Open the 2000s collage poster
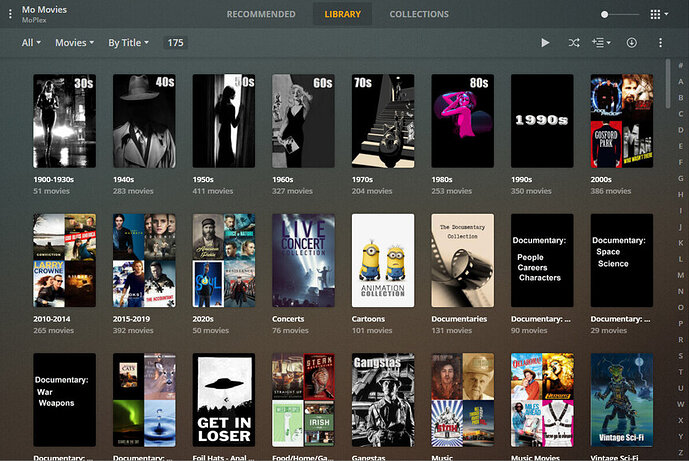The height and width of the screenshot is (461, 689). click(622, 121)
